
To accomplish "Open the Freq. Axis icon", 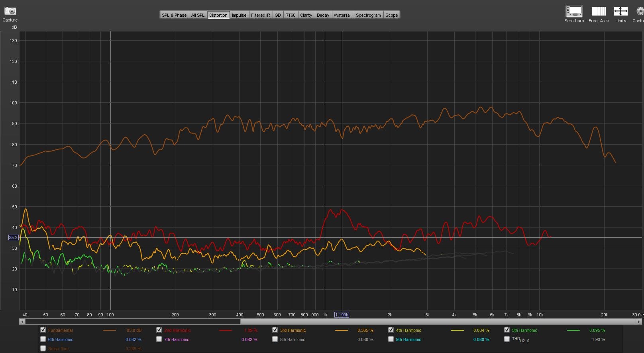I will coord(599,11).
